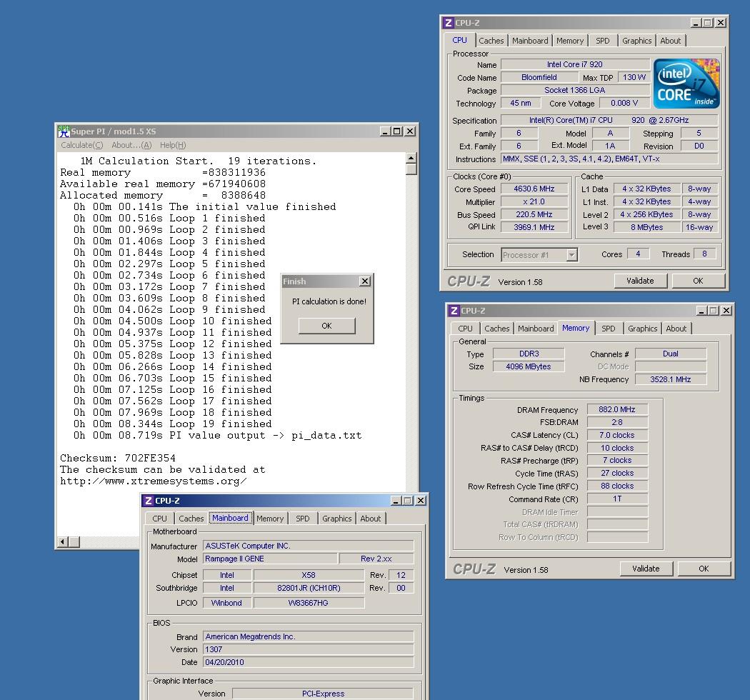Screen dimensions: 750x700
Task: Click Validate in the CPU-Z CPU window
Action: coord(641,281)
